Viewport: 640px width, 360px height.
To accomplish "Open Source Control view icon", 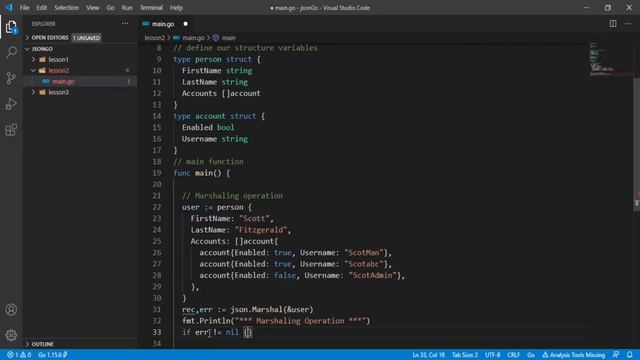I will pyautogui.click(x=11, y=78).
